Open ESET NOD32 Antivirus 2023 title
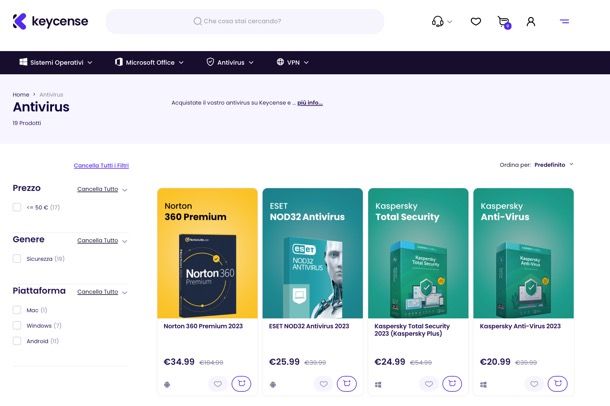The image size is (610, 406). click(x=309, y=326)
